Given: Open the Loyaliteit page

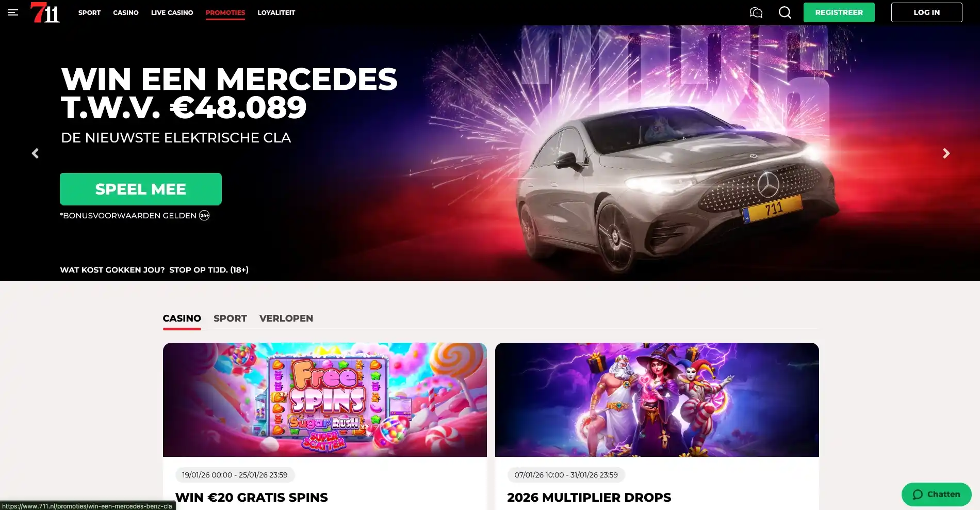Looking at the screenshot, I should 276,12.
